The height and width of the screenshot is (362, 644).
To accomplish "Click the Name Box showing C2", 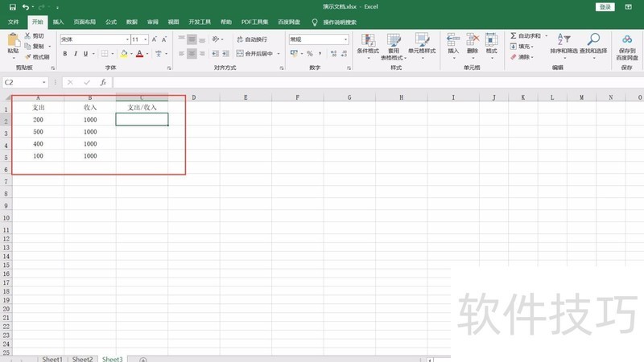I will [x=24, y=83].
